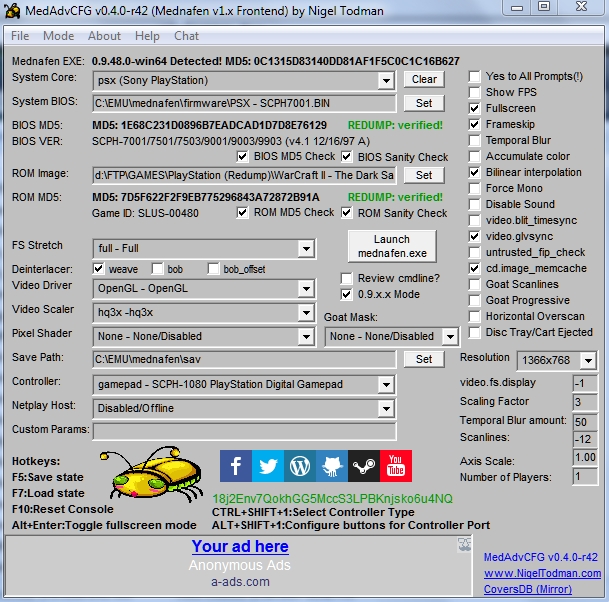The image size is (609, 602).
Task: Click Set button for Save Path
Action: click(424, 359)
